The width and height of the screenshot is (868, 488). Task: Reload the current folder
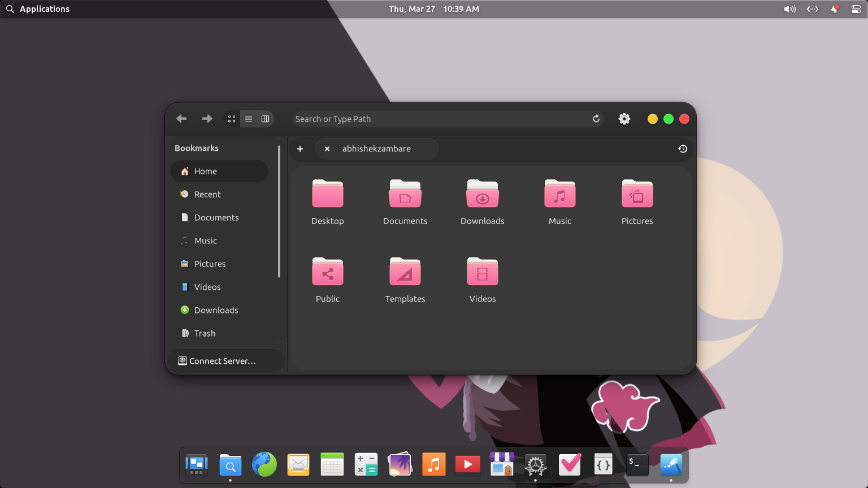(x=596, y=119)
